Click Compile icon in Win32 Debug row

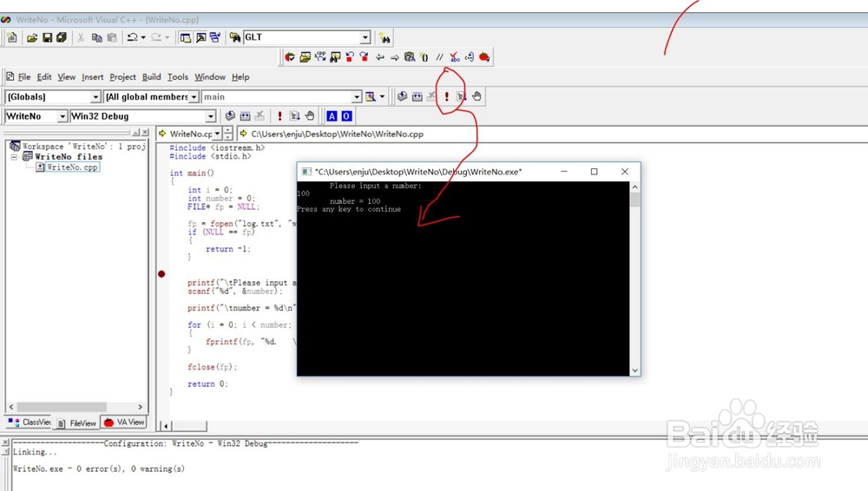pos(230,115)
